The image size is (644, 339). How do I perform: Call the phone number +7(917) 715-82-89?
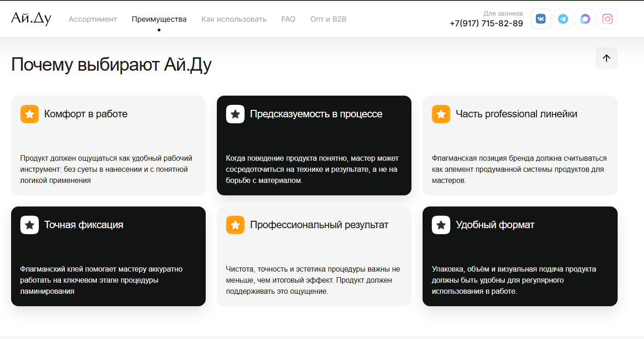point(486,24)
